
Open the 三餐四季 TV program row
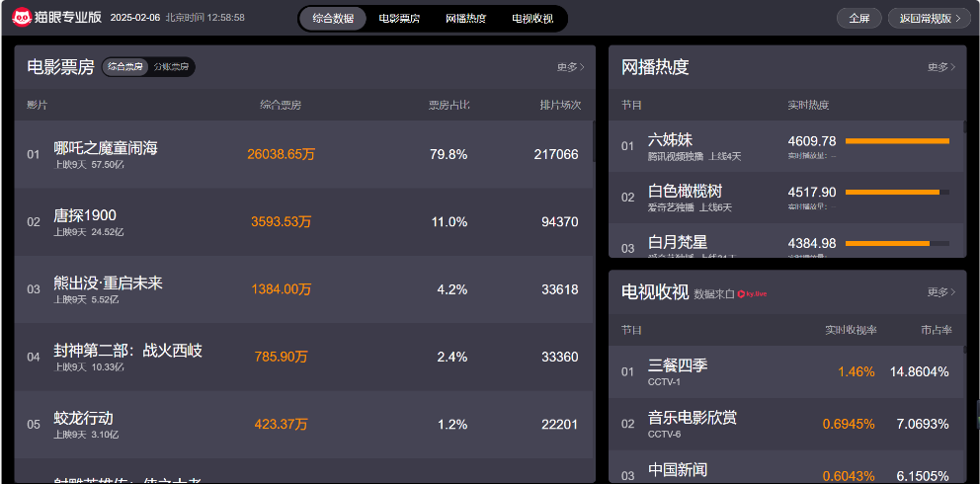[x=786, y=371]
